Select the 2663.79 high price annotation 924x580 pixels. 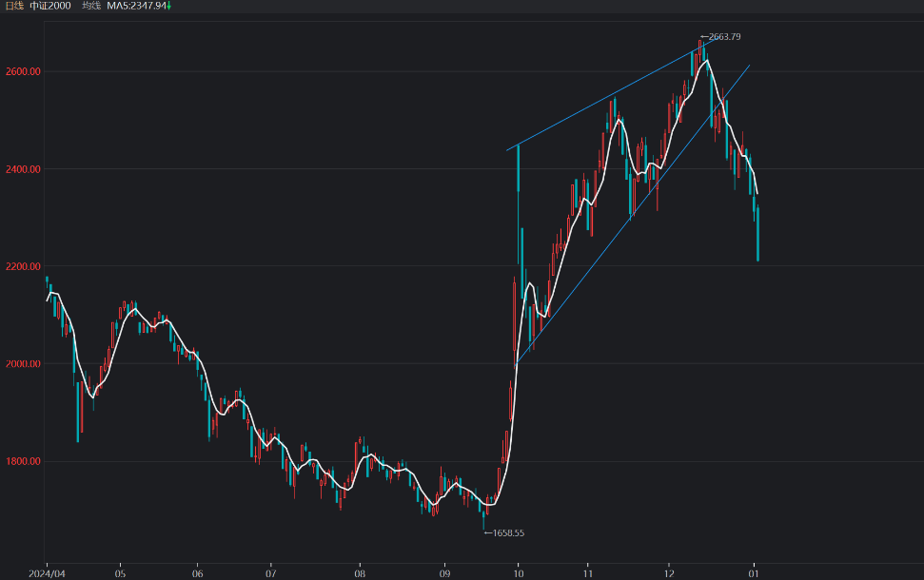pos(724,36)
